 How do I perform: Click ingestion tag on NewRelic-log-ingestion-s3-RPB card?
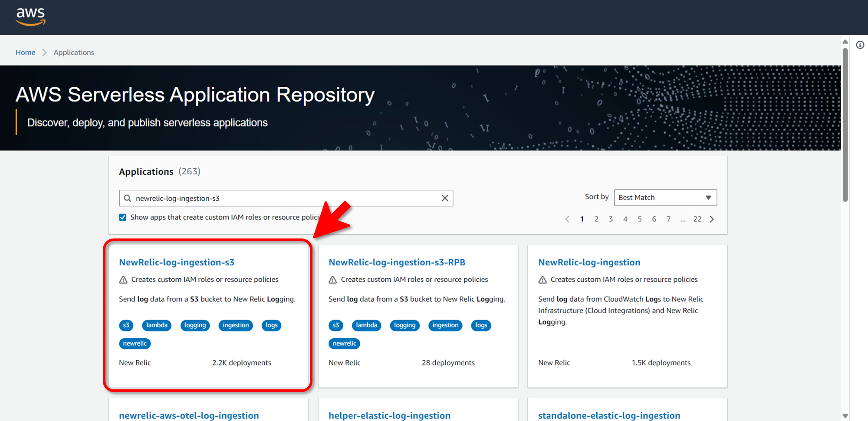pyautogui.click(x=445, y=325)
